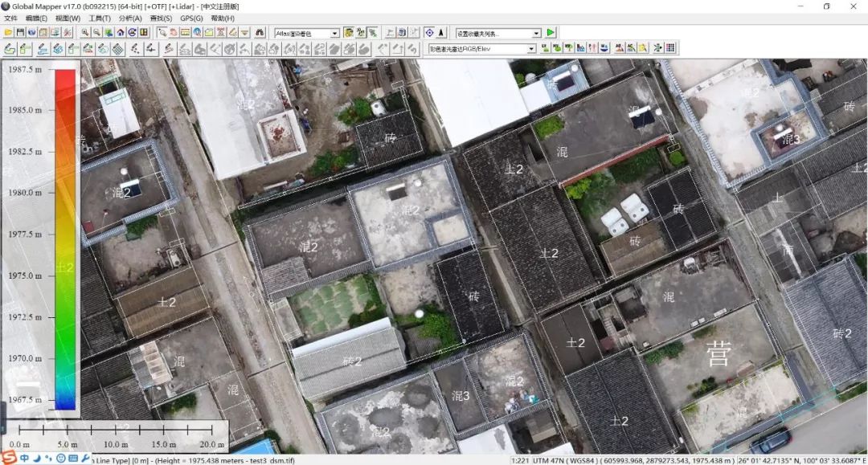868x465 pixels.
Task: Open the 帮助 (Help) menu
Action: point(223,18)
